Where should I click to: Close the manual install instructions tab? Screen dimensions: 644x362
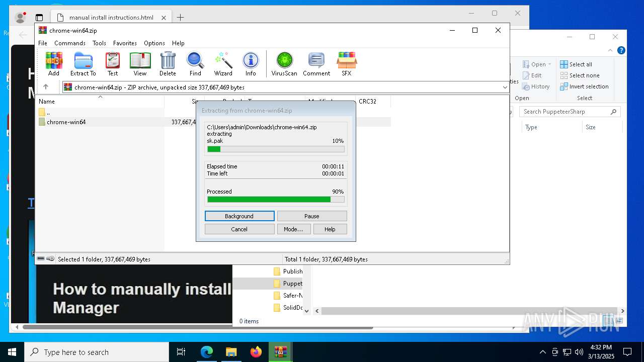tap(164, 18)
